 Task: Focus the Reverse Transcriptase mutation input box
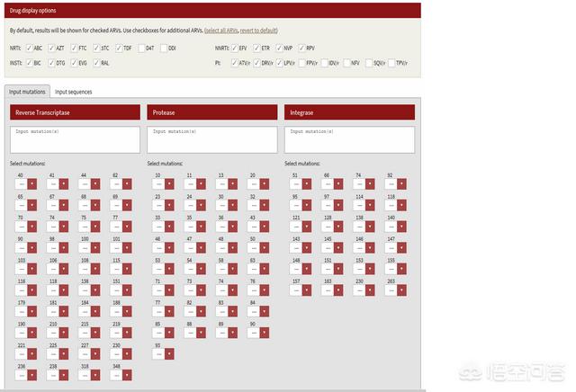tap(75, 139)
